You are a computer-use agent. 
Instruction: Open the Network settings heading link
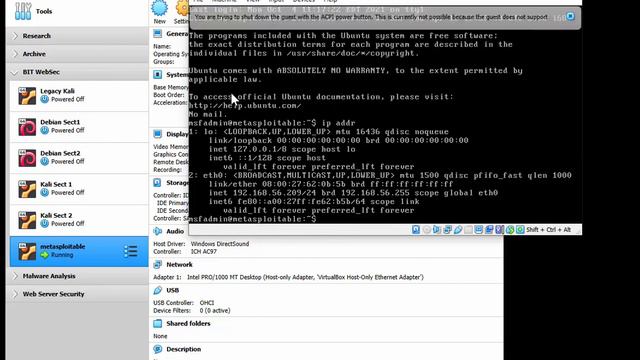pyautogui.click(x=179, y=264)
